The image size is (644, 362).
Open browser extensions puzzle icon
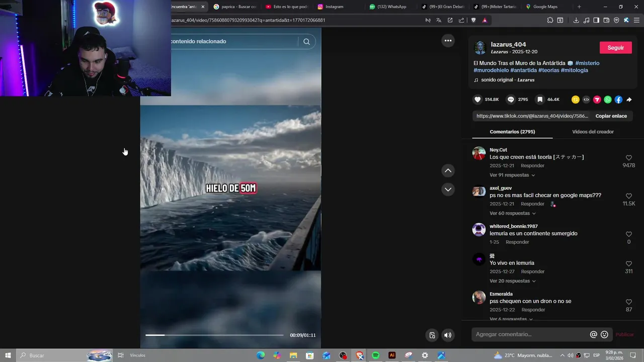click(x=550, y=20)
